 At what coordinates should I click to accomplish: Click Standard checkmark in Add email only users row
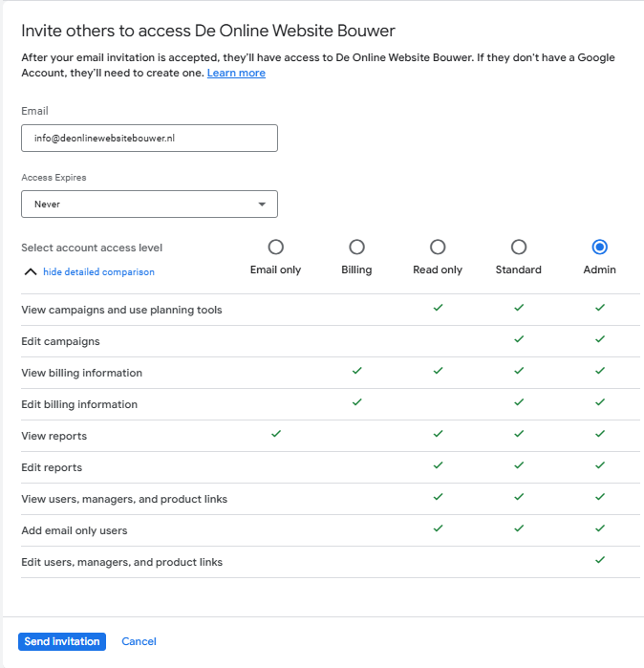tap(519, 528)
